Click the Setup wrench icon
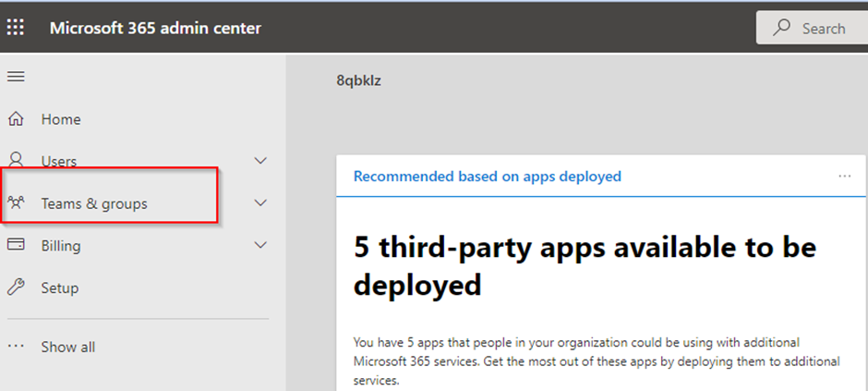 click(x=16, y=287)
